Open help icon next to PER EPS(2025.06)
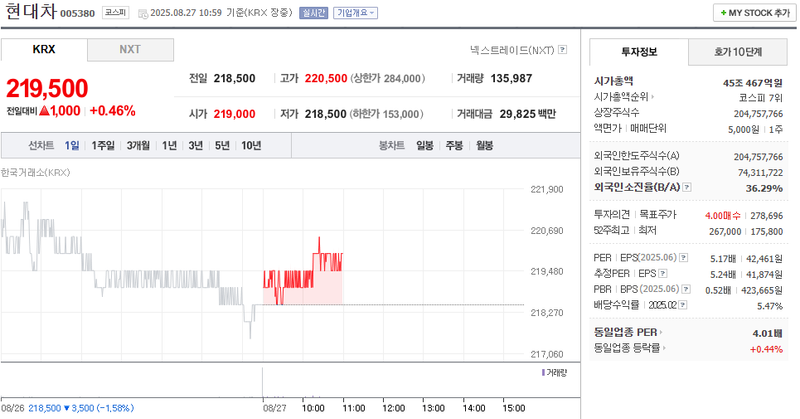This screenshot has width=800, height=419. 683,258
